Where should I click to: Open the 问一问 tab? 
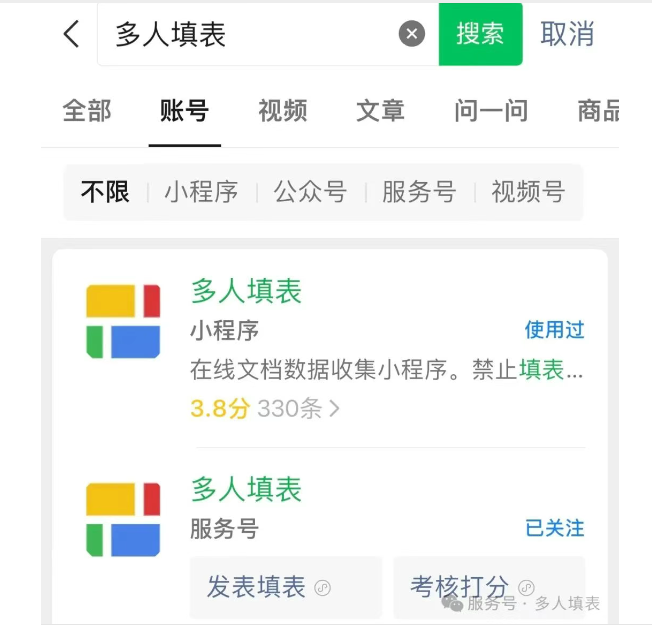point(491,111)
